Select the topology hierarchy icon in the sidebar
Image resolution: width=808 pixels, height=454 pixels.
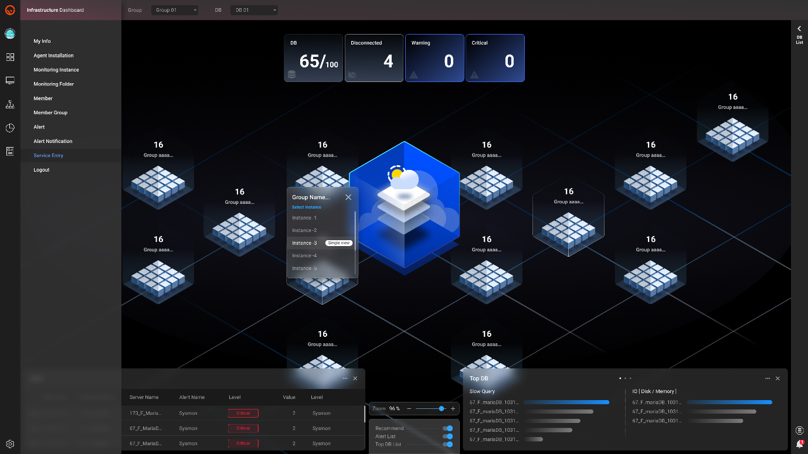click(x=10, y=104)
